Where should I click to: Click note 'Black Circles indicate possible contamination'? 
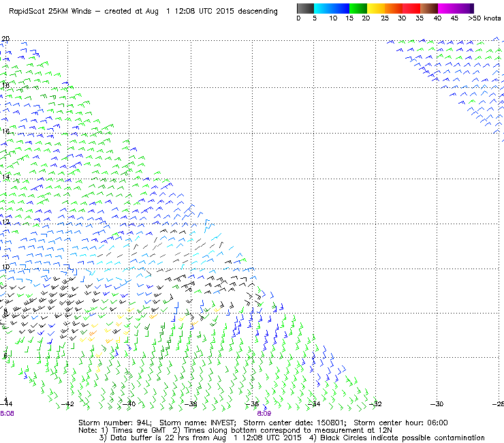(403, 438)
